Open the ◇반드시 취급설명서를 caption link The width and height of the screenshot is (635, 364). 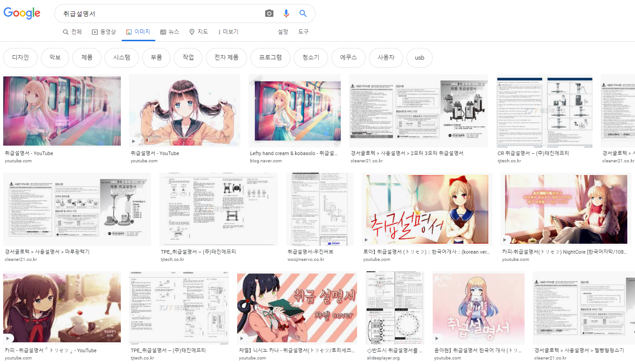tap(395, 350)
